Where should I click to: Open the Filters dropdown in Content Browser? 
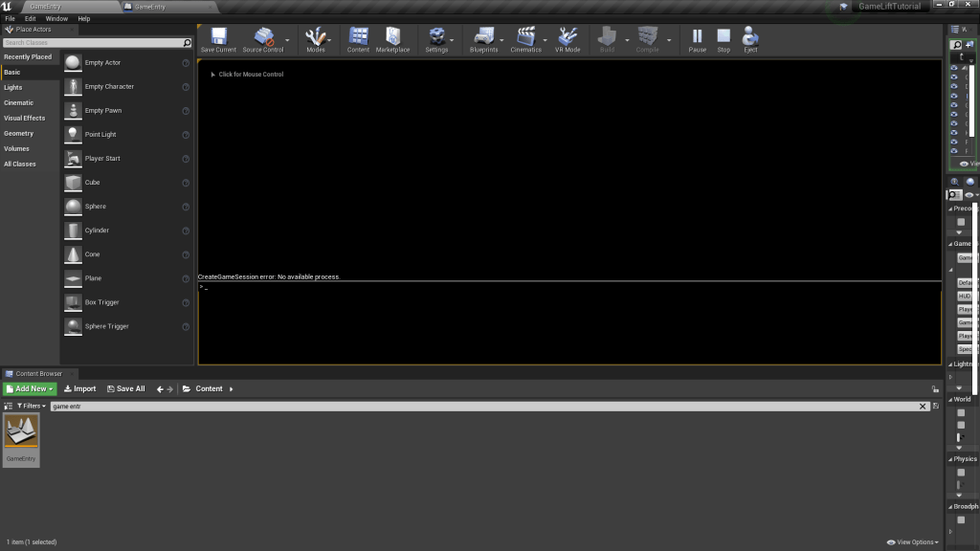pyautogui.click(x=32, y=406)
